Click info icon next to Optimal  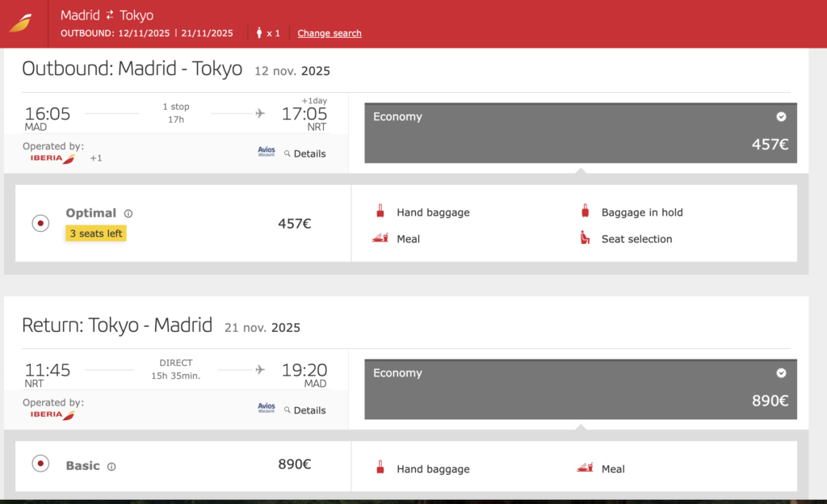128,213
